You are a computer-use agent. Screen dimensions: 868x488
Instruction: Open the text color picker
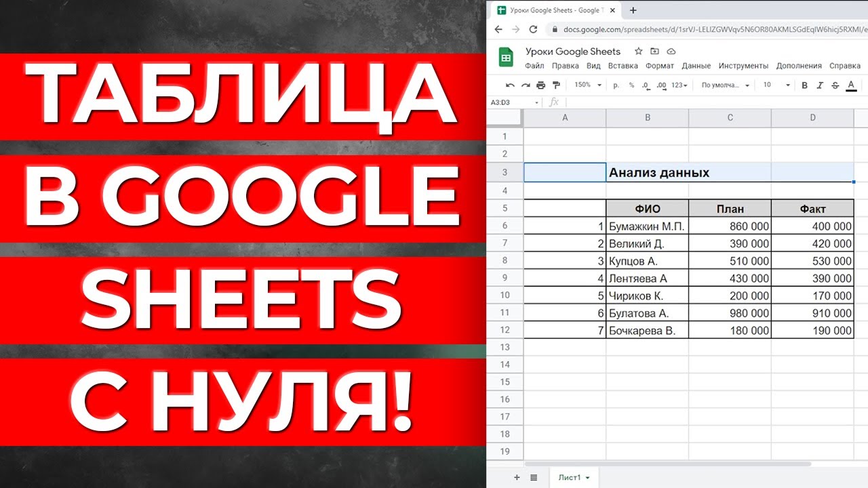pos(850,85)
